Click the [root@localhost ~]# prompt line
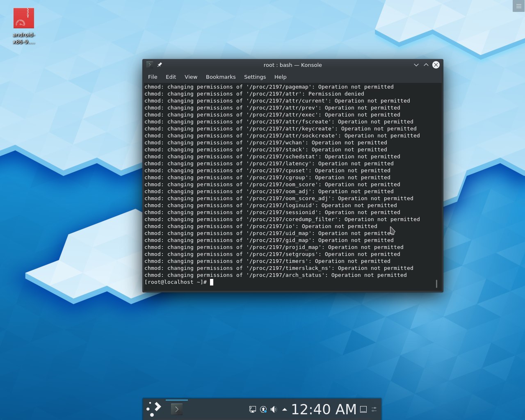 coord(179,282)
